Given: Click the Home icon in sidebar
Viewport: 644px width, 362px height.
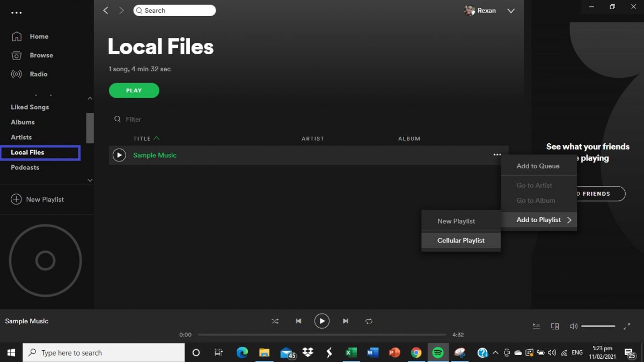Looking at the screenshot, I should point(17,36).
